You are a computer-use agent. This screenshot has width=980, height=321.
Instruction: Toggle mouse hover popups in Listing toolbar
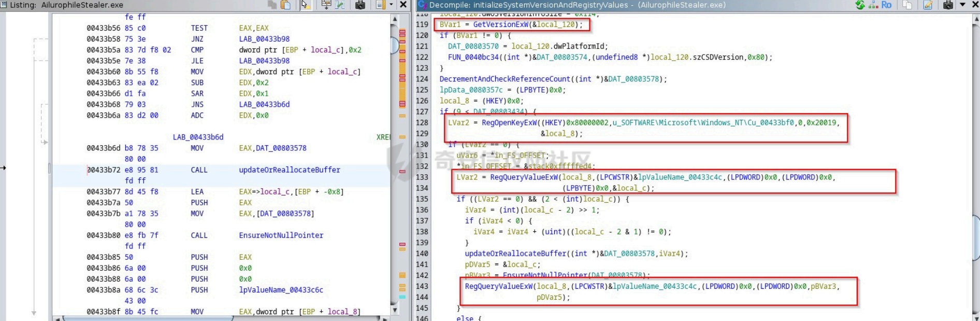304,5
